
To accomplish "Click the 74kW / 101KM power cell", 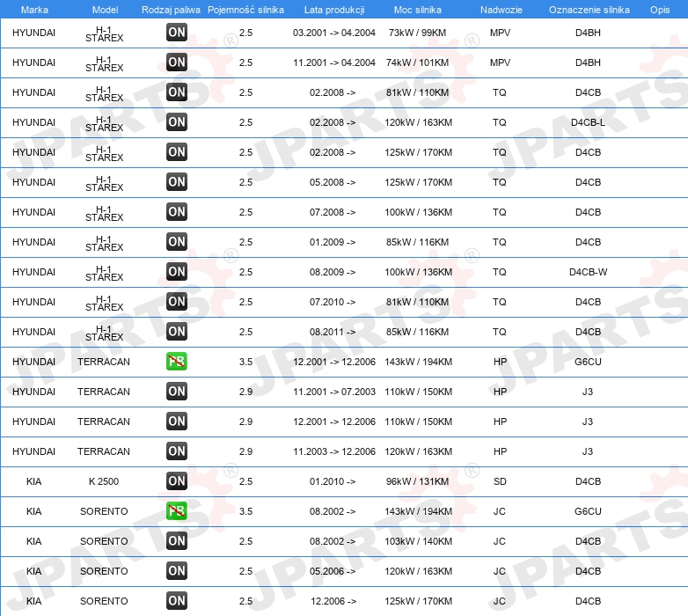I will click(417, 62).
